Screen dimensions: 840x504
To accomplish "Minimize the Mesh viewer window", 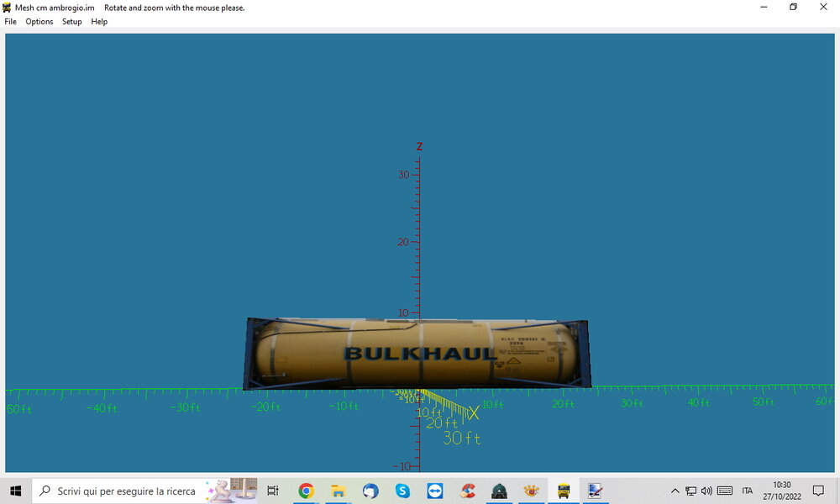I will point(764,7).
